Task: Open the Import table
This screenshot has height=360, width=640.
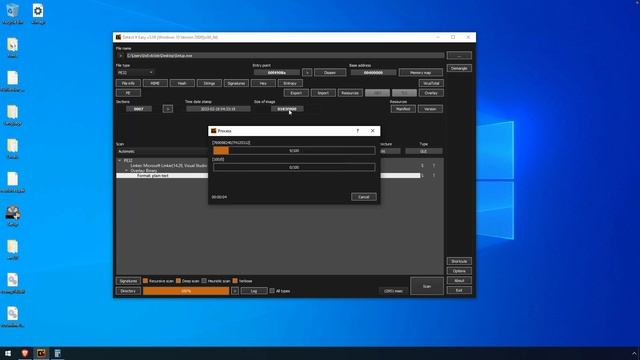Action: 323,93
